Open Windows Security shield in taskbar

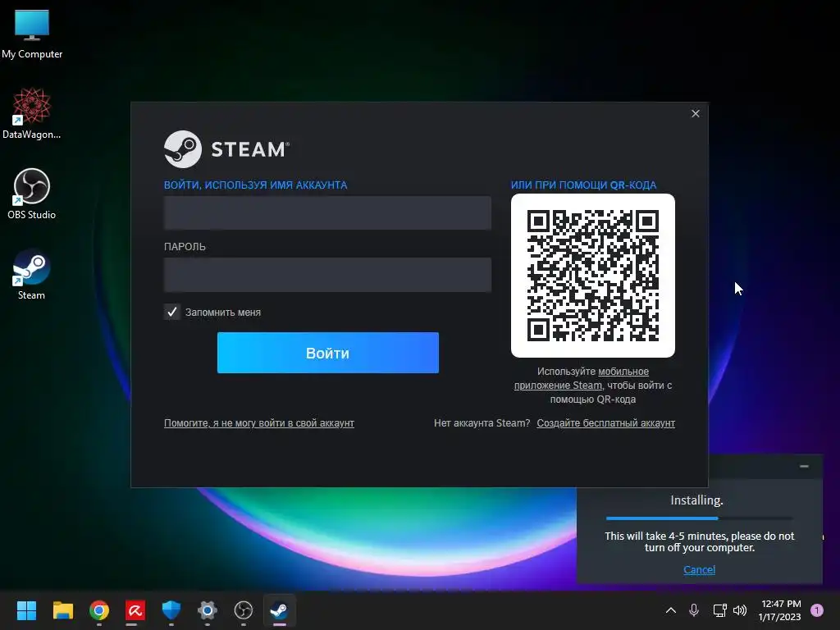pos(171,610)
